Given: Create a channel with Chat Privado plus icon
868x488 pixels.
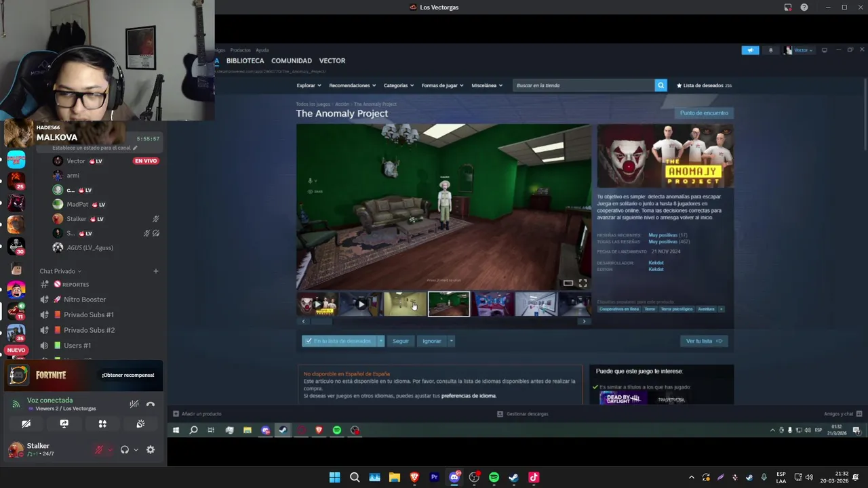Looking at the screenshot, I should click(x=155, y=271).
